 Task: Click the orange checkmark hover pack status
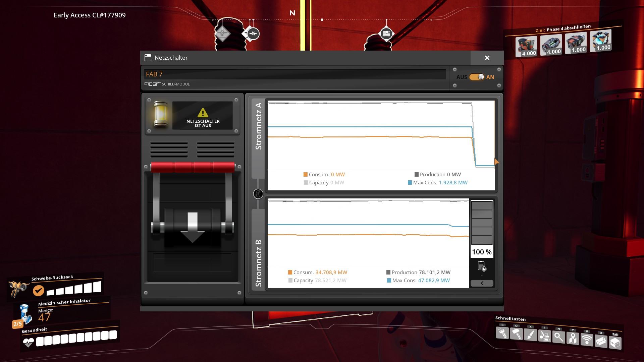point(39,291)
